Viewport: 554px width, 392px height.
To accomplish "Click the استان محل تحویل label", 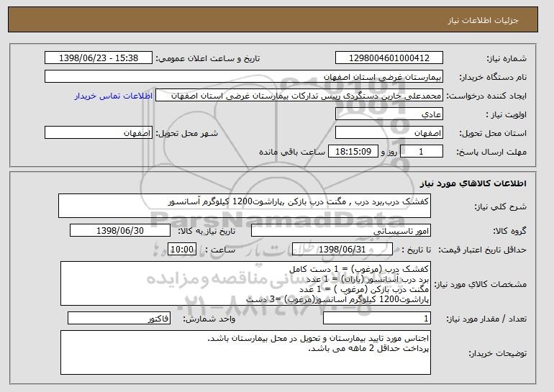I will [x=493, y=134].
